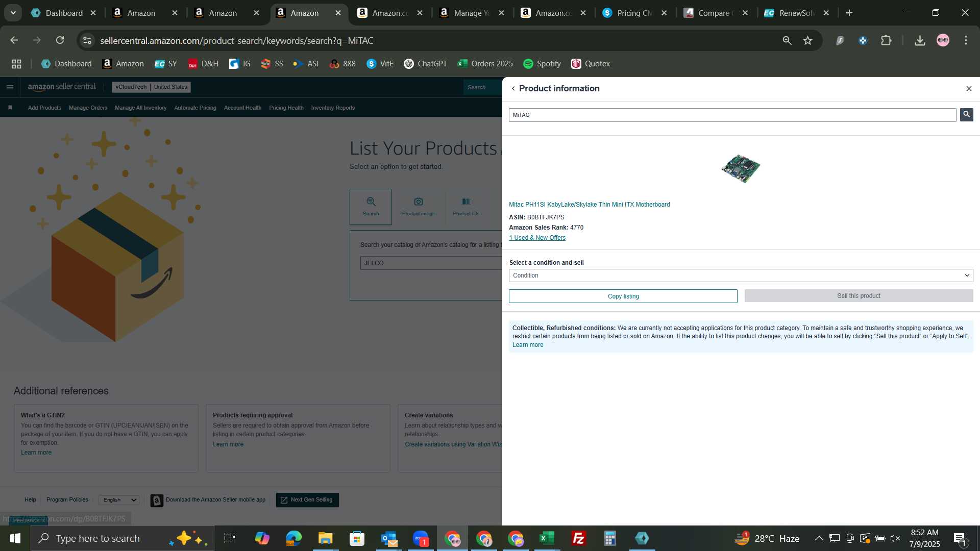Click the JELCO catalog search field
This screenshot has width=980, height=551.
431,263
